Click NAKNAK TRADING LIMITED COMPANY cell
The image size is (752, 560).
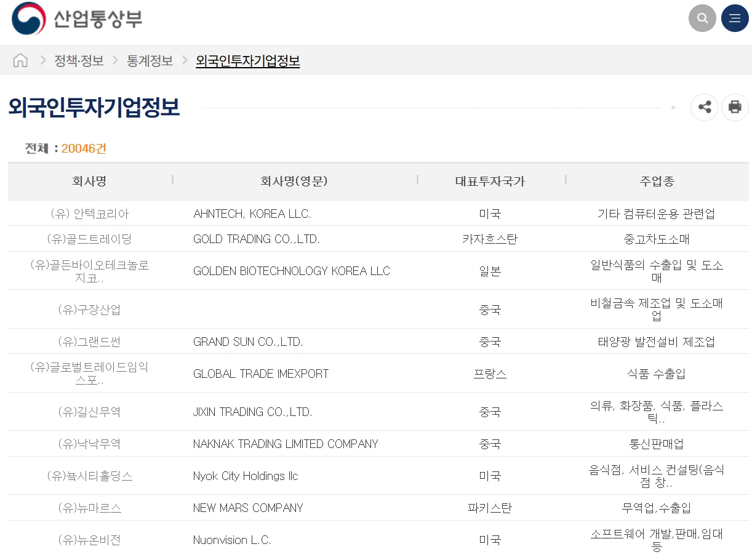coord(286,444)
